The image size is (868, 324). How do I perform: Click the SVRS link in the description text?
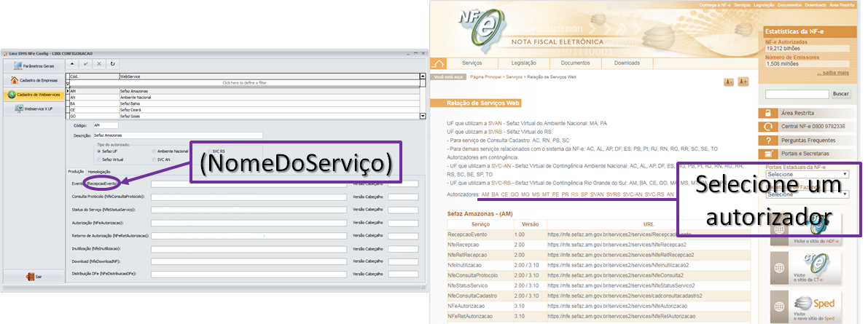pyautogui.click(x=495, y=133)
